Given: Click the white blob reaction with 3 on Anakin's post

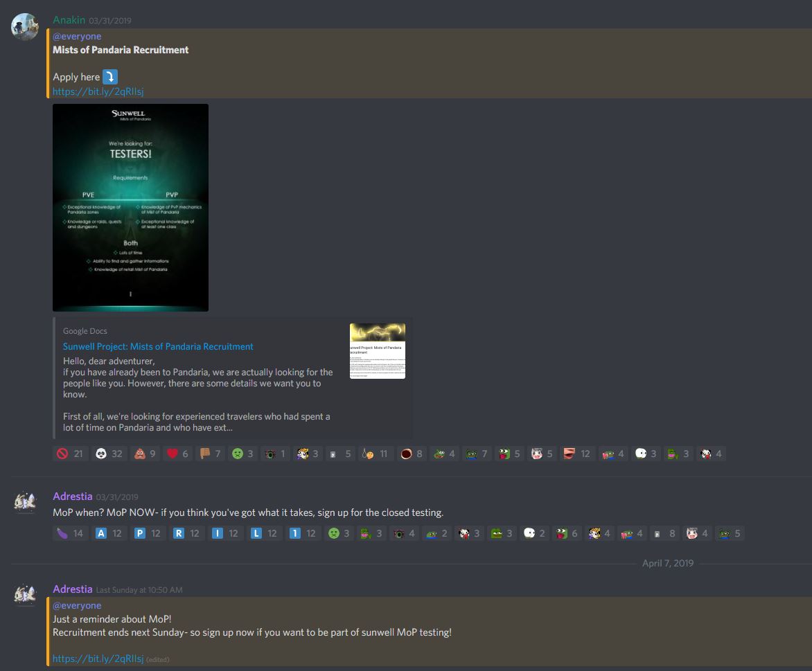Looking at the screenshot, I should 646,454.
